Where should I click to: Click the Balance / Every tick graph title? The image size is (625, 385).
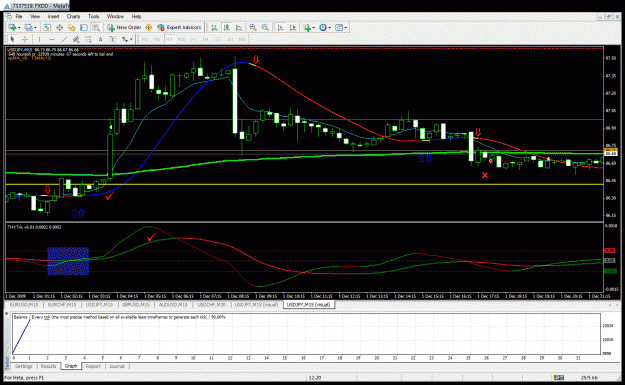click(120, 317)
